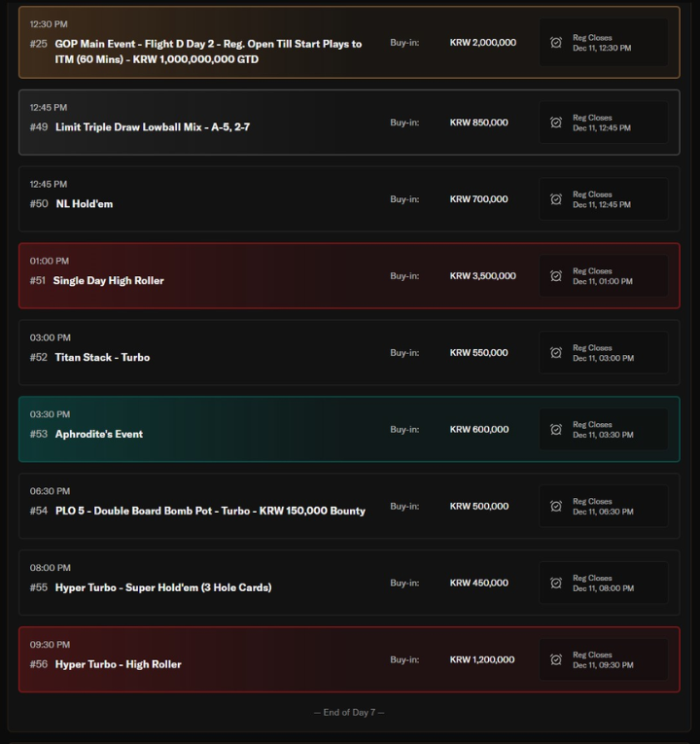Open the GOP Main Event Flight D title

(208, 52)
